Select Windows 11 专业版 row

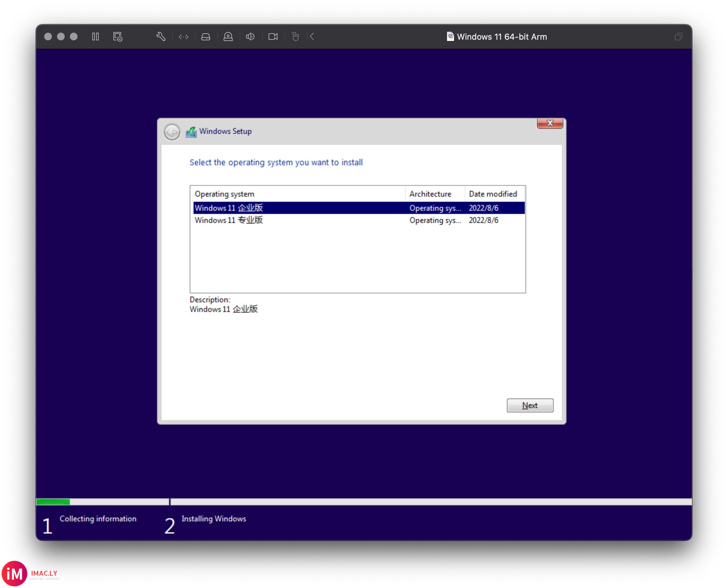tap(359, 220)
